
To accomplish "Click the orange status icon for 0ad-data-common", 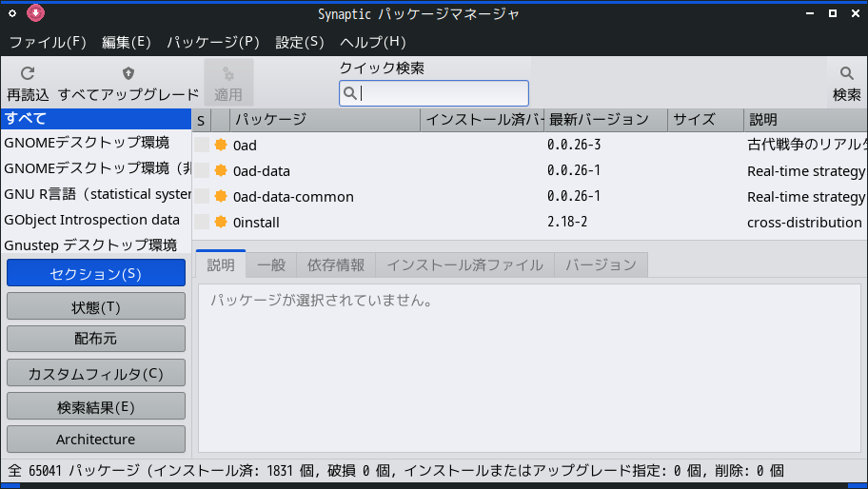I will (221, 196).
